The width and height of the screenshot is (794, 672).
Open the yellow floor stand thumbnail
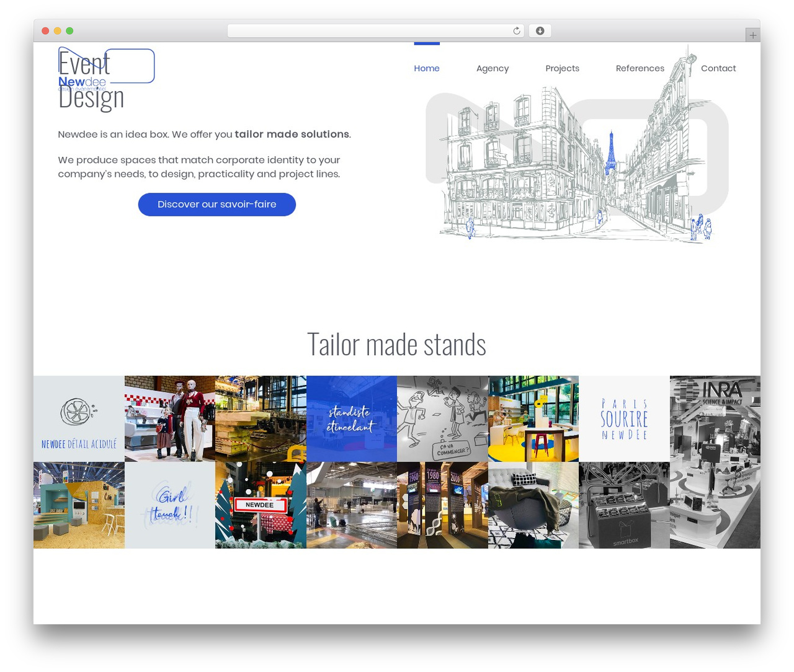tap(533, 418)
